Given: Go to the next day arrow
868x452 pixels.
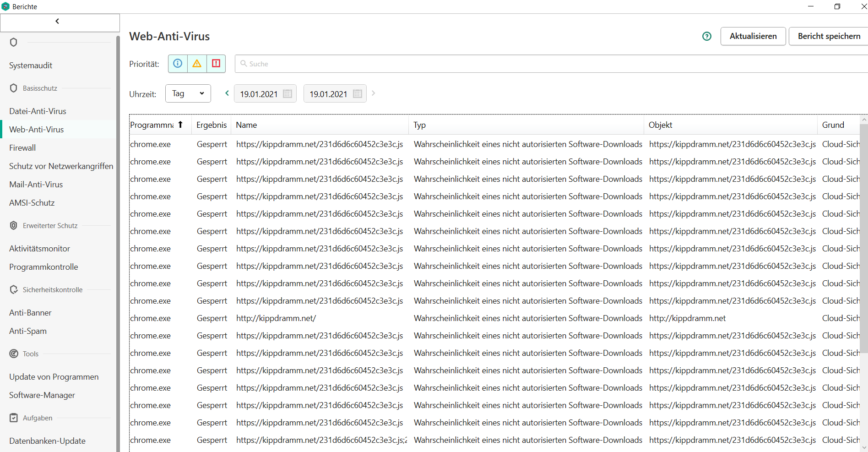Looking at the screenshot, I should pos(374,93).
